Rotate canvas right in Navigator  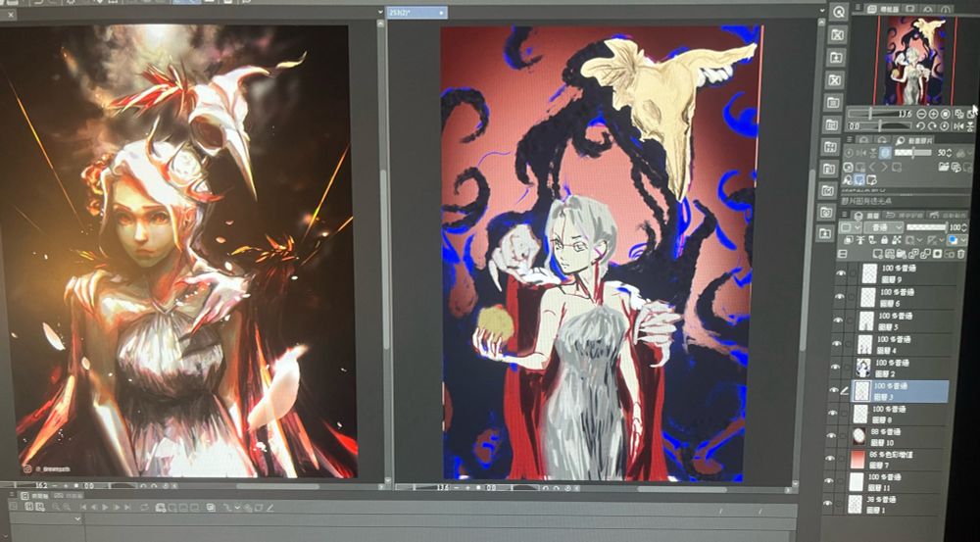(x=933, y=125)
